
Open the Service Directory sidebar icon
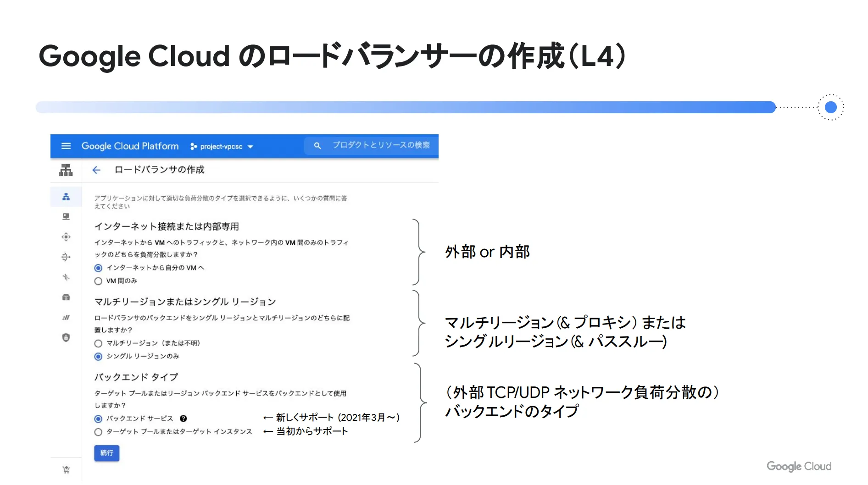(x=66, y=297)
